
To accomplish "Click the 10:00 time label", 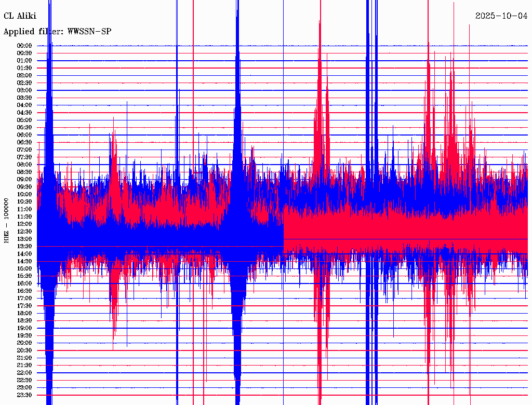I will [x=24, y=194].
